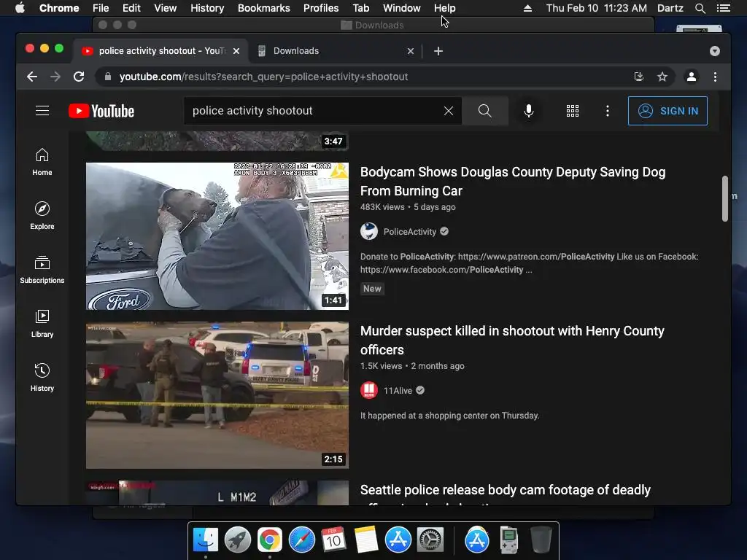Open the Apple menu
This screenshot has height=560, width=747.
coord(20,8)
